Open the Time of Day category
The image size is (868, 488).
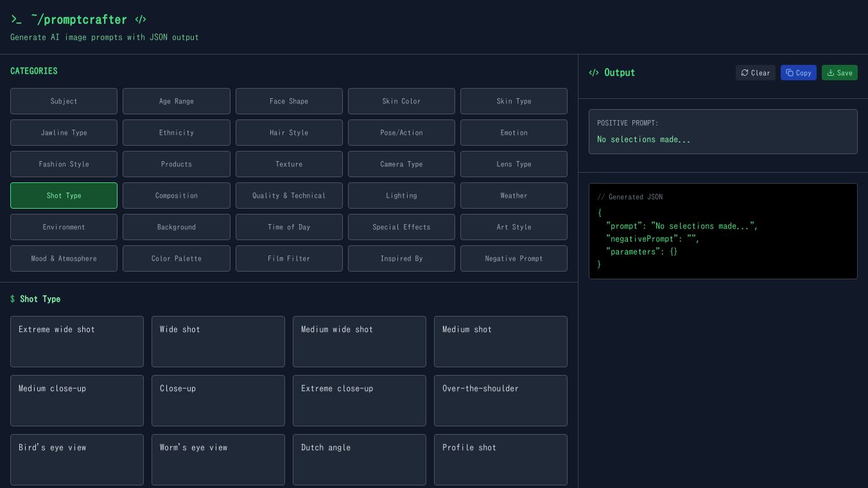(289, 227)
